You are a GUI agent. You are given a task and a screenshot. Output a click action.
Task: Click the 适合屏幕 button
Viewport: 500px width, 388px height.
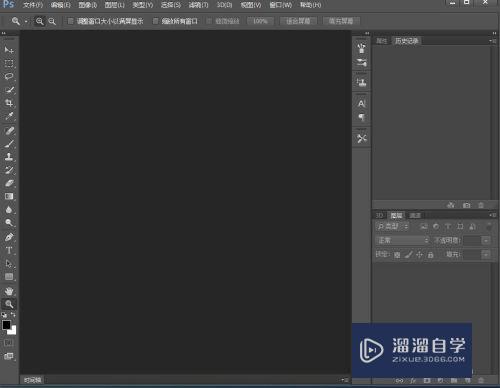(x=298, y=21)
